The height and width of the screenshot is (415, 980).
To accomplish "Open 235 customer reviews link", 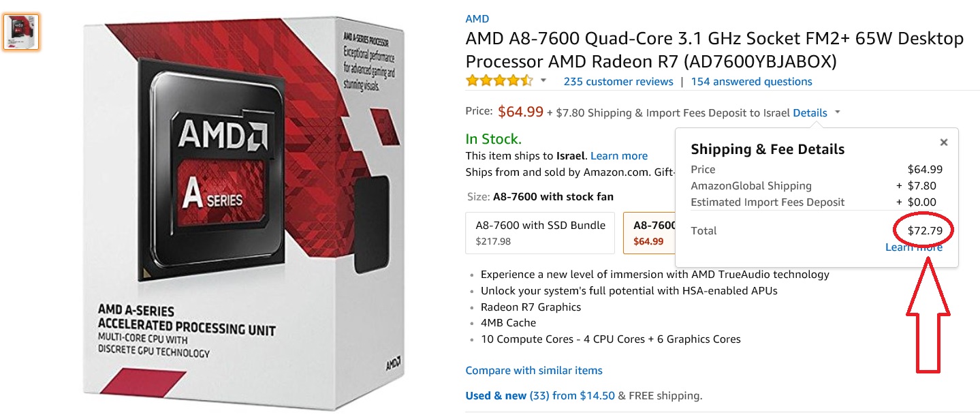I will [x=618, y=82].
